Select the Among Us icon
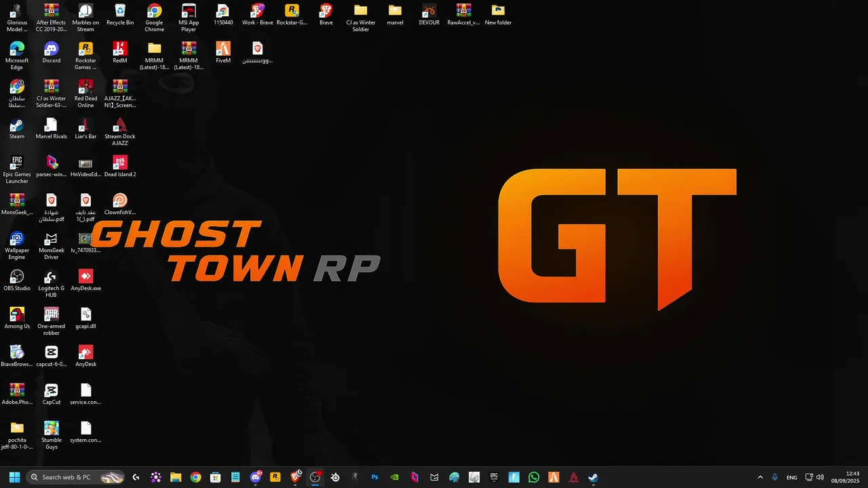 coord(17,319)
